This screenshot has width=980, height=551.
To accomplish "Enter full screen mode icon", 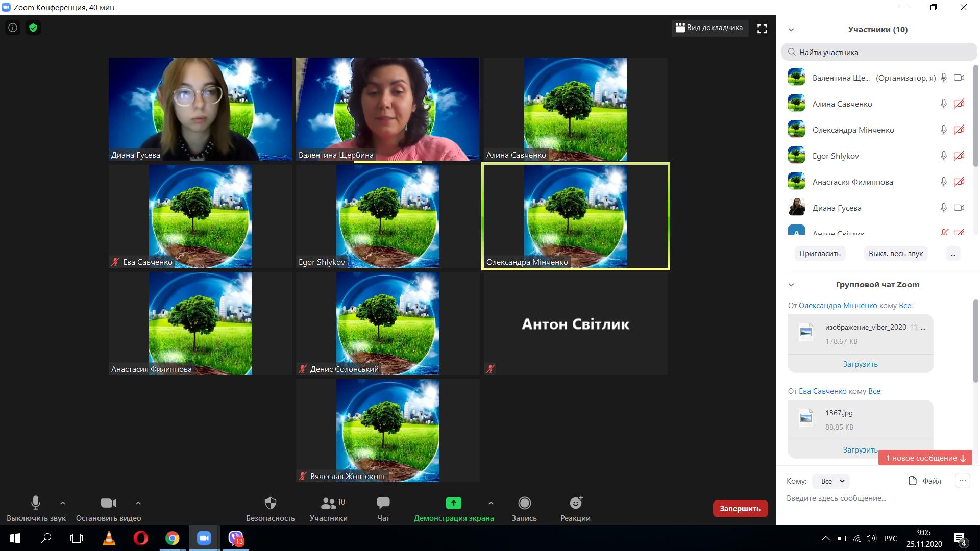I will pos(762,29).
